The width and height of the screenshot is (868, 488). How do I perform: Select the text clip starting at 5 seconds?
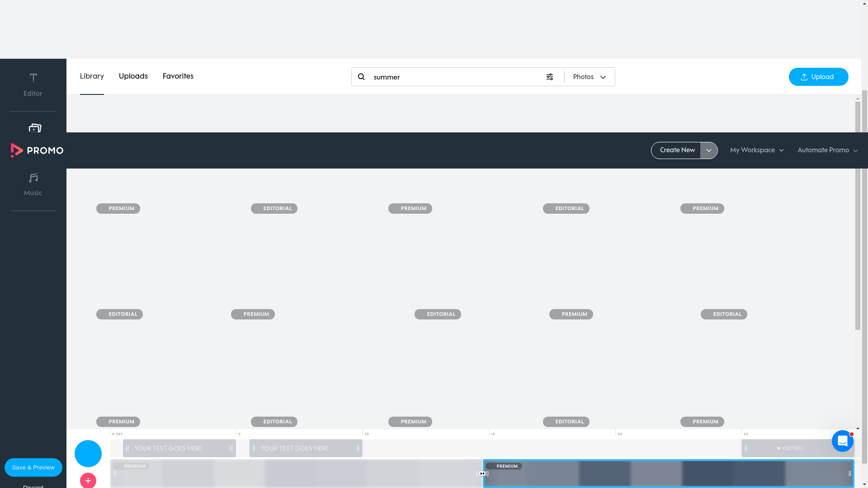coord(306,448)
